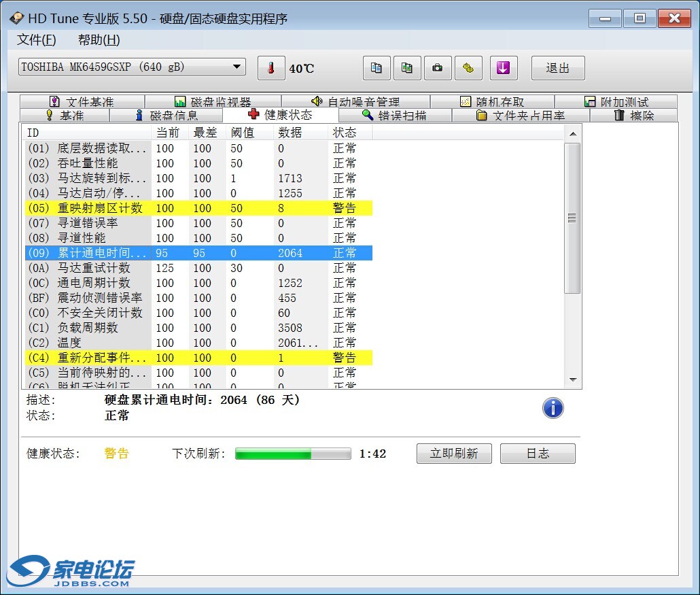Viewport: 700px width, 595px height.
Task: Select the (02) 吞吐量性能 row
Action: coord(198,163)
